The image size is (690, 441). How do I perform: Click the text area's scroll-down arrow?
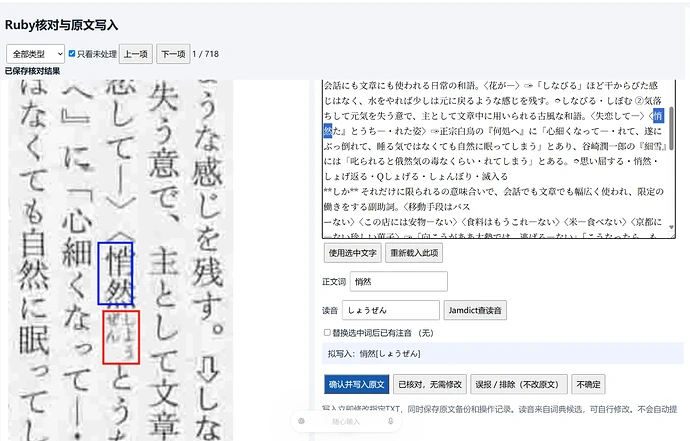tap(671, 227)
